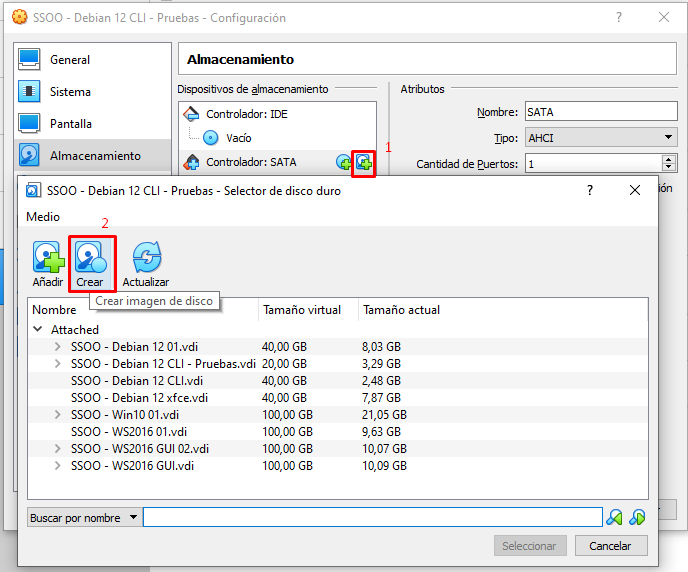Image resolution: width=688 pixels, height=572 pixels.
Task: Click the search next match icon
Action: tap(637, 517)
